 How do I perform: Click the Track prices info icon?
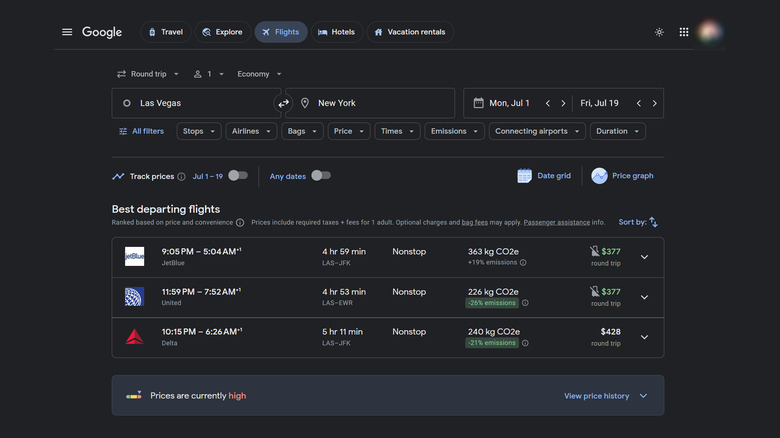181,177
